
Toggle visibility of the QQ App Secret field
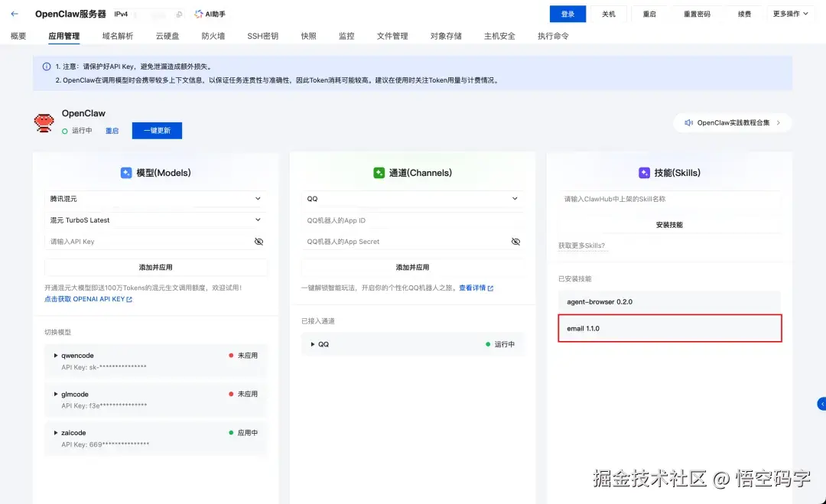[515, 241]
